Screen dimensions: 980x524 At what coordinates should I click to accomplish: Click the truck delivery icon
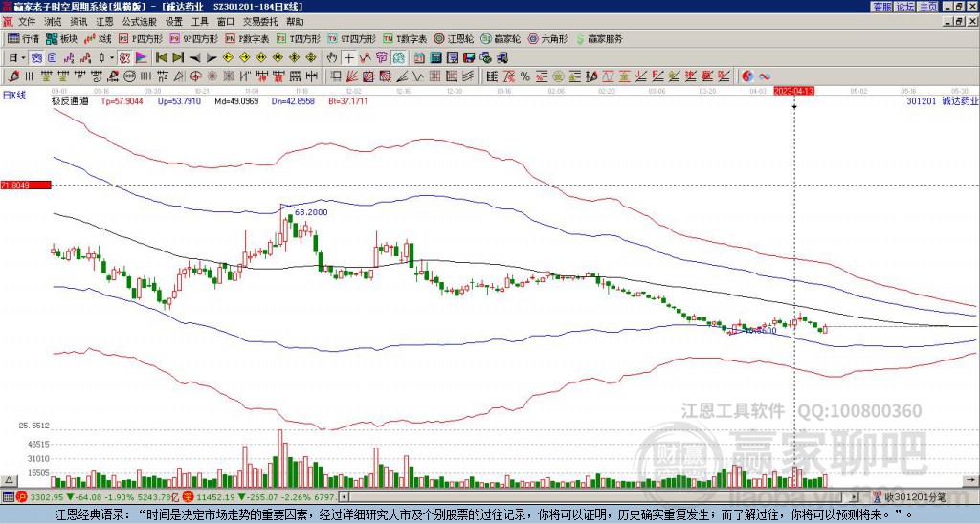click(x=501, y=58)
